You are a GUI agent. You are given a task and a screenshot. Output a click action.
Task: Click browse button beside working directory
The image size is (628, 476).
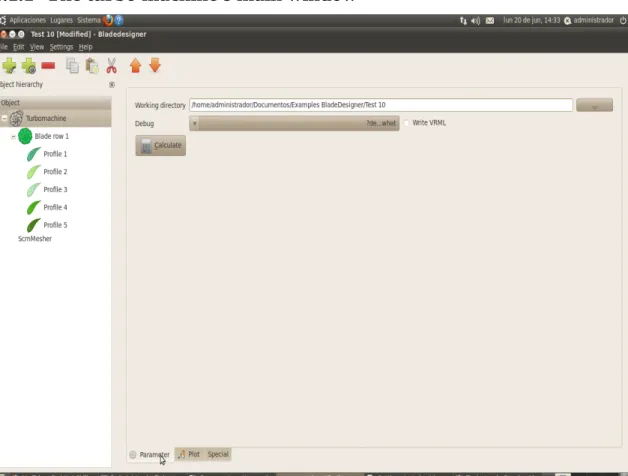coord(594,105)
